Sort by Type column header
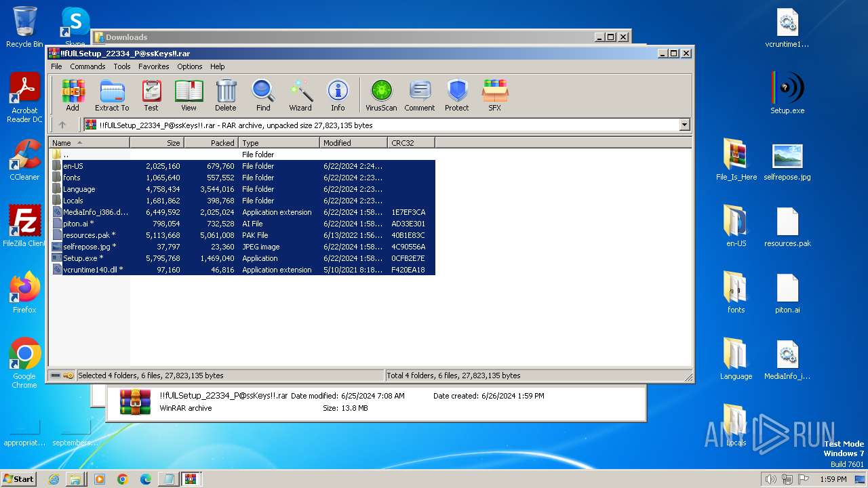This screenshot has height=488, width=868. click(279, 143)
